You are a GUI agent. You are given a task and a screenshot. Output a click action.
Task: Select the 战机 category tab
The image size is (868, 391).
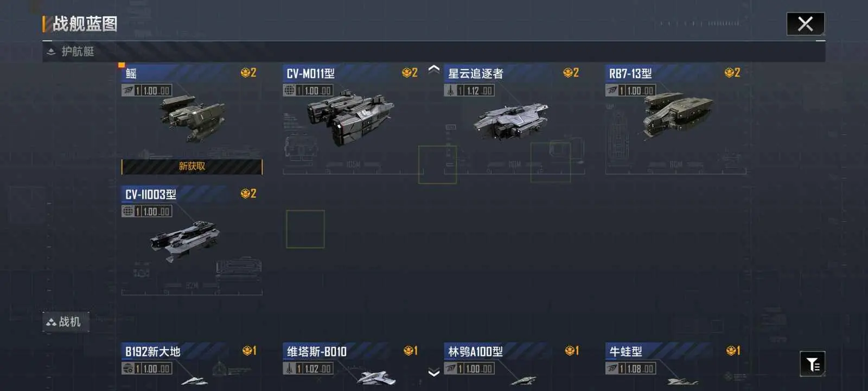point(66,322)
